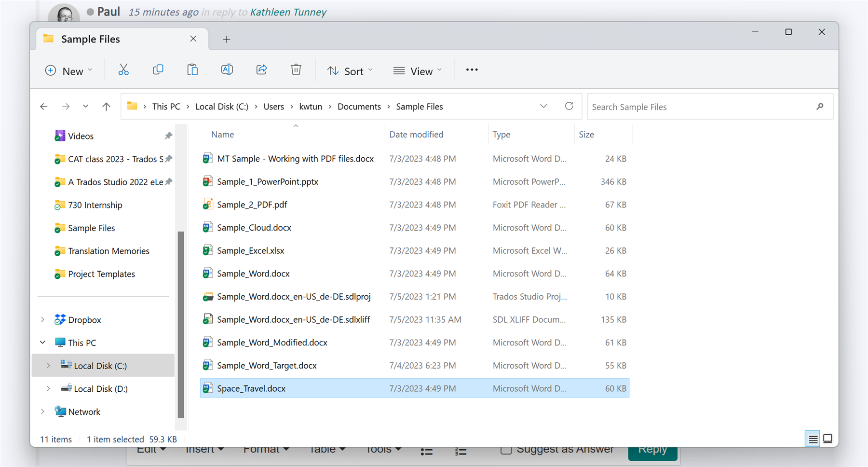Click Documents in the breadcrumb path
This screenshot has height=467, width=868.
pyautogui.click(x=359, y=107)
